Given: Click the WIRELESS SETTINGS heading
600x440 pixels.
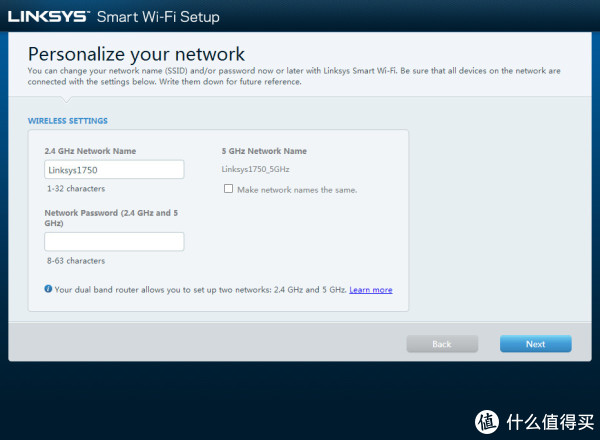Looking at the screenshot, I should click(68, 121).
